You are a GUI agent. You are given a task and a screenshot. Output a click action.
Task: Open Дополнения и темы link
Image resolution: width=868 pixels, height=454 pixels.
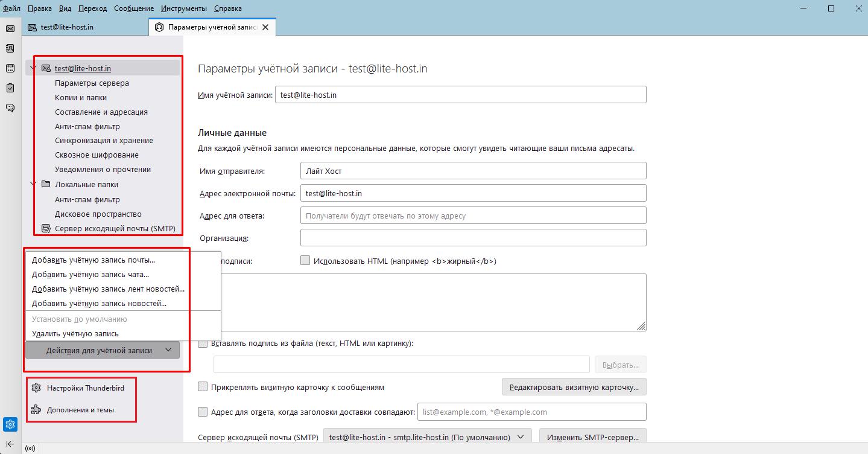pos(80,410)
